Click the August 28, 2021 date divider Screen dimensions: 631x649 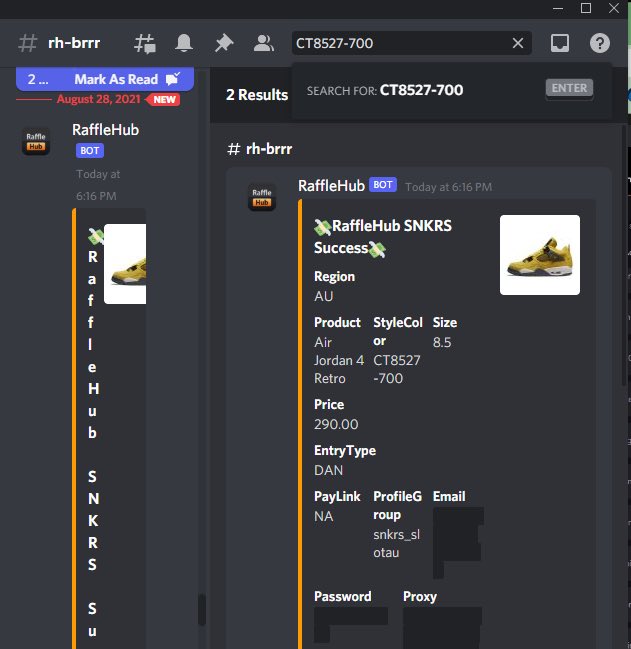pyautogui.click(x=98, y=99)
